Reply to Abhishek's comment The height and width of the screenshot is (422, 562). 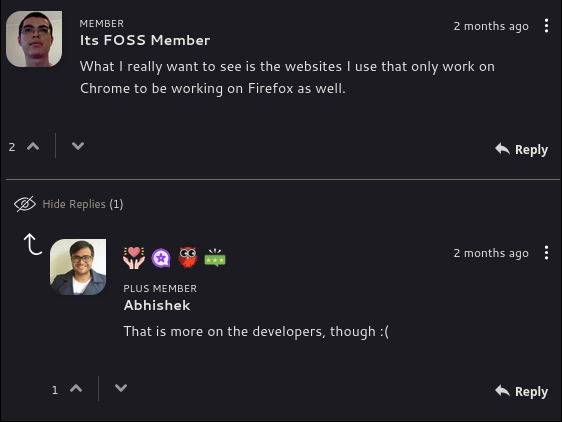(x=521, y=391)
